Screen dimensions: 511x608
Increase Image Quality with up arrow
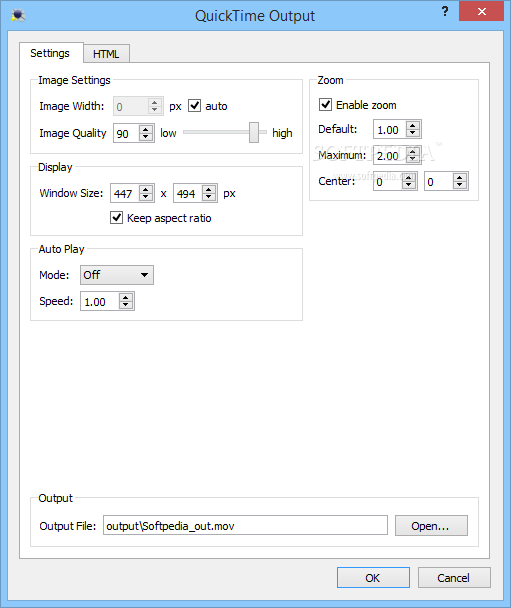[x=146, y=130]
